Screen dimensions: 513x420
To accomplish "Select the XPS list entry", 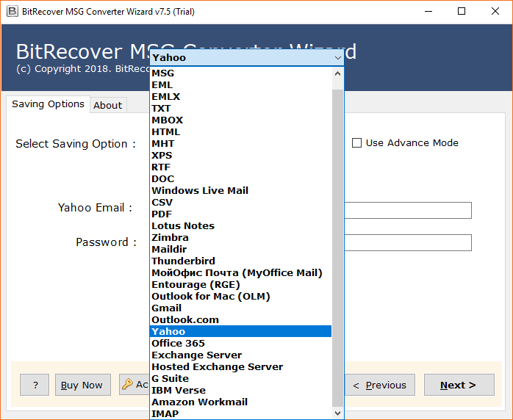I will coord(240,155).
